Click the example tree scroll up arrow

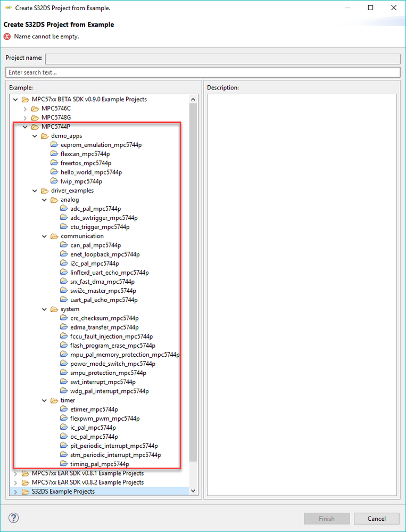[x=193, y=100]
